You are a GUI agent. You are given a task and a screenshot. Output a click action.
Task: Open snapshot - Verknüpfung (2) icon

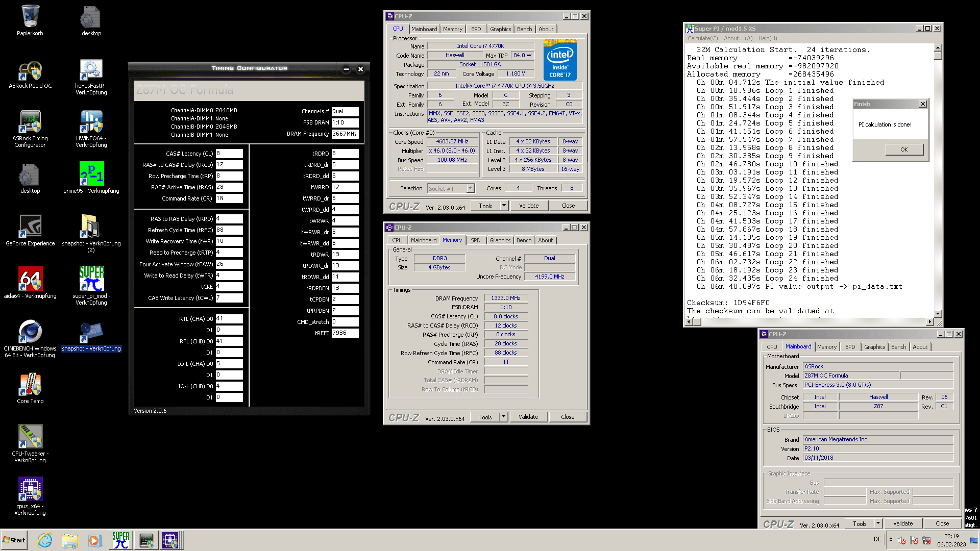pos(91,233)
